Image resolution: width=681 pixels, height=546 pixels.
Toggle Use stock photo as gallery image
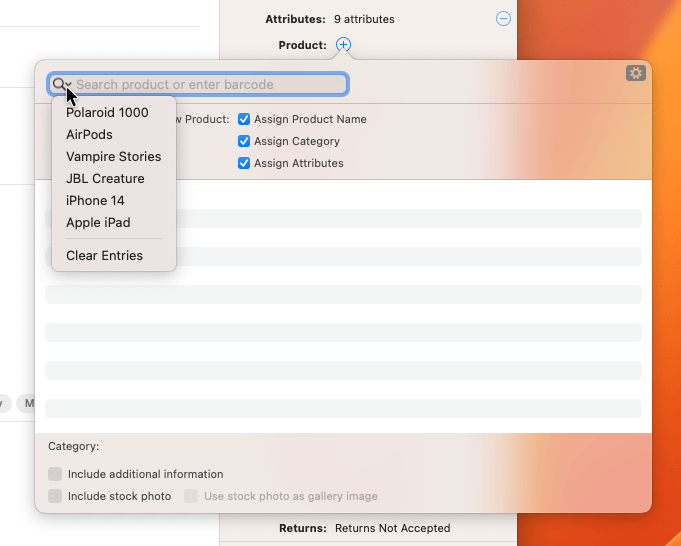click(x=191, y=496)
